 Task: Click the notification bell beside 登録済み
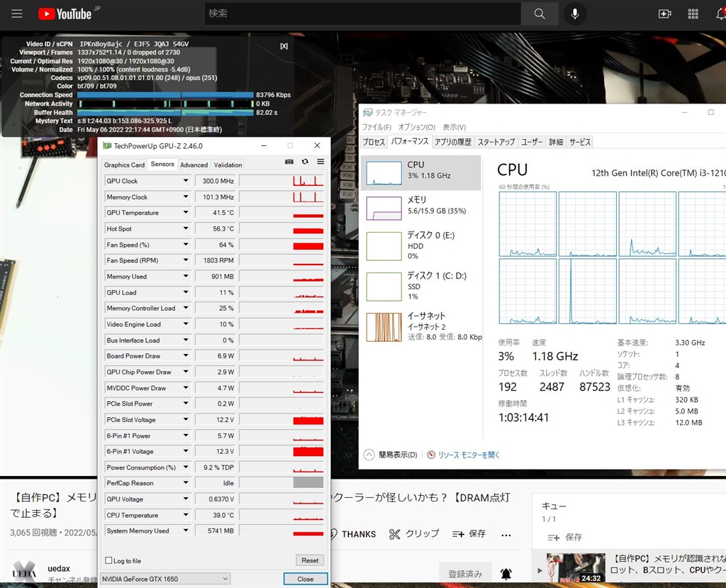(x=506, y=574)
